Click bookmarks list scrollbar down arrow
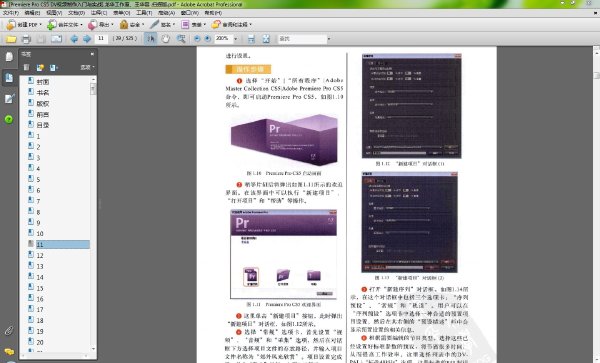The image size is (600, 363). pyautogui.click(x=93, y=349)
